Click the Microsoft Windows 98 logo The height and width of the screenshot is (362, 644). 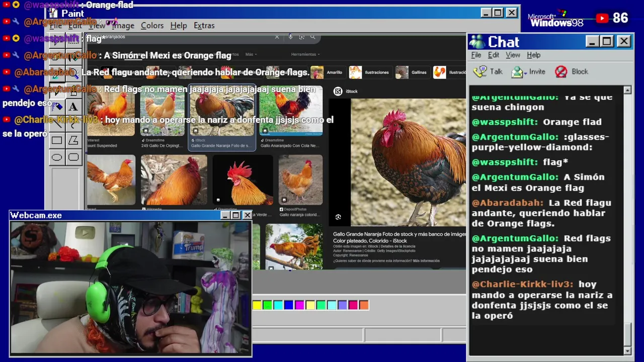coord(555,20)
